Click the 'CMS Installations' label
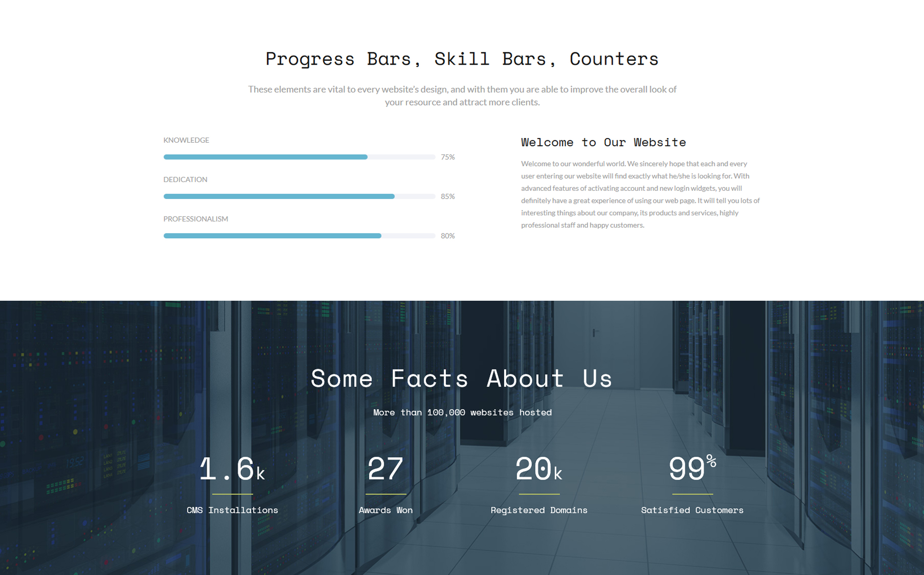Viewport: 924px width, 575px height. 232,510
